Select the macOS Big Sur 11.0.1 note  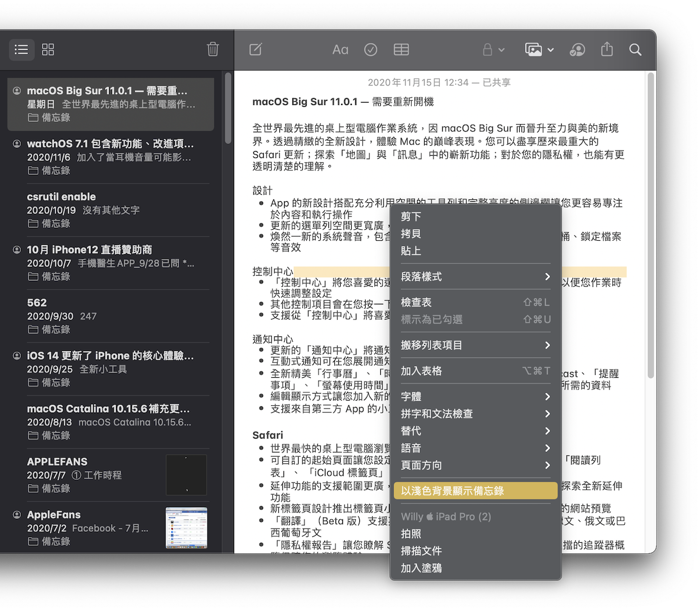coord(110,104)
